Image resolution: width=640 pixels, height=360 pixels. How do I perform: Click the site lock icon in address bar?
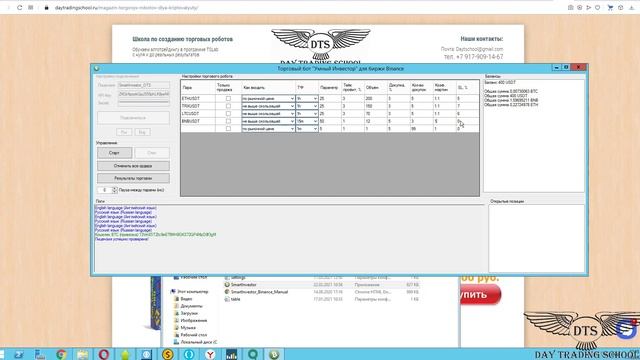(x=47, y=8)
